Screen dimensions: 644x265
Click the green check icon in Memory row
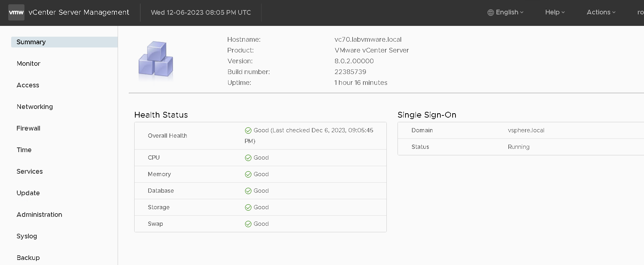click(248, 174)
